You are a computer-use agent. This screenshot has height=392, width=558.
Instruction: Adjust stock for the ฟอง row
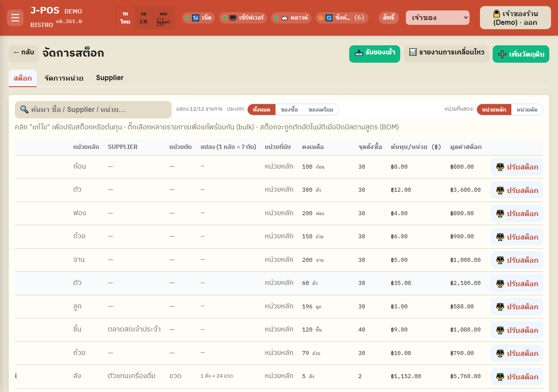coord(517,213)
